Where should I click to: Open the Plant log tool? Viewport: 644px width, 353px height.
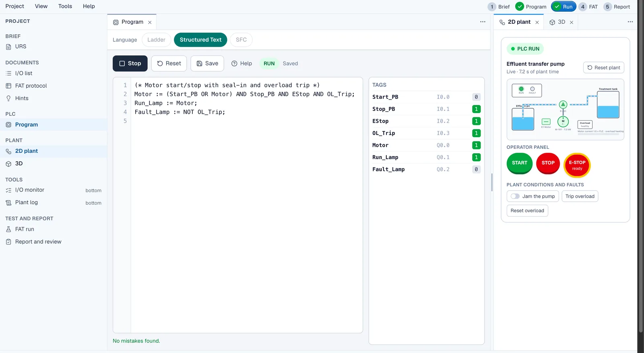click(x=27, y=203)
